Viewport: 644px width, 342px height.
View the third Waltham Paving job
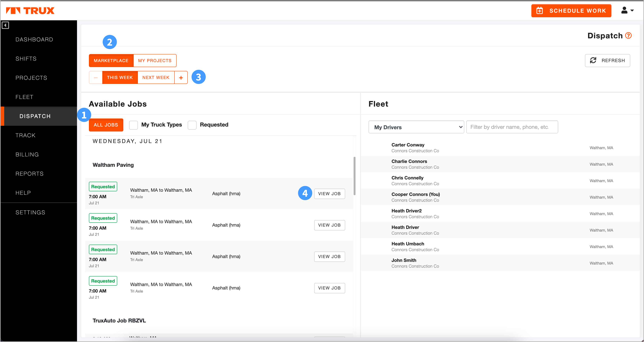329,257
